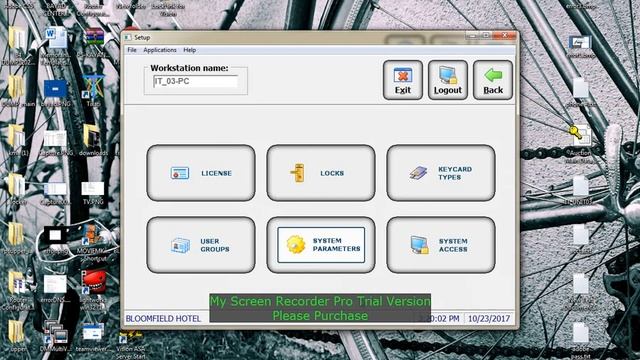This screenshot has width=640, height=360.
Task: Open the License setup button
Action: click(201, 173)
